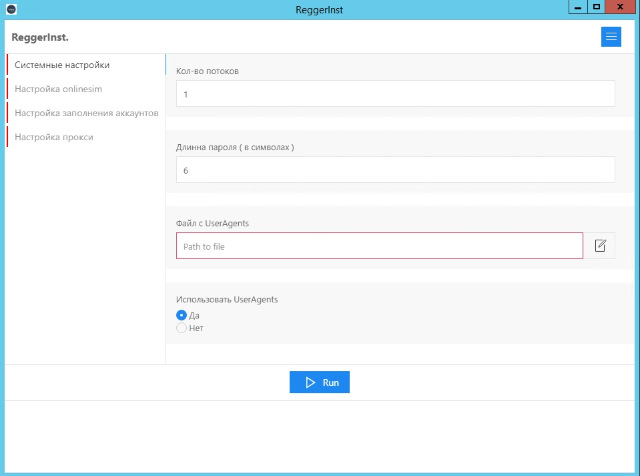
Task: Open the 'Системные настройки' section
Action: (62, 65)
